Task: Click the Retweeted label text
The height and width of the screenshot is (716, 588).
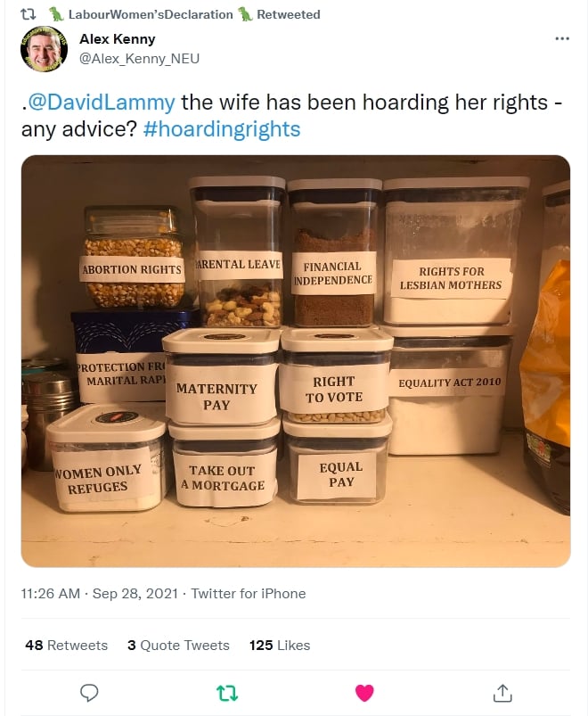Action: (x=289, y=14)
